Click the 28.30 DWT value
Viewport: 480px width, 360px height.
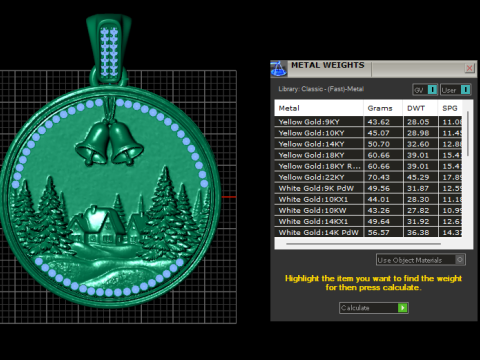418,199
